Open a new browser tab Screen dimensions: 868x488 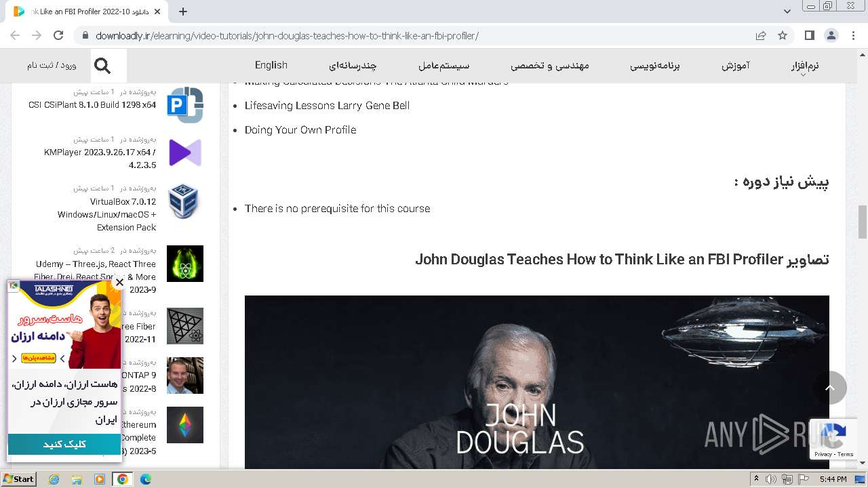(x=183, y=11)
